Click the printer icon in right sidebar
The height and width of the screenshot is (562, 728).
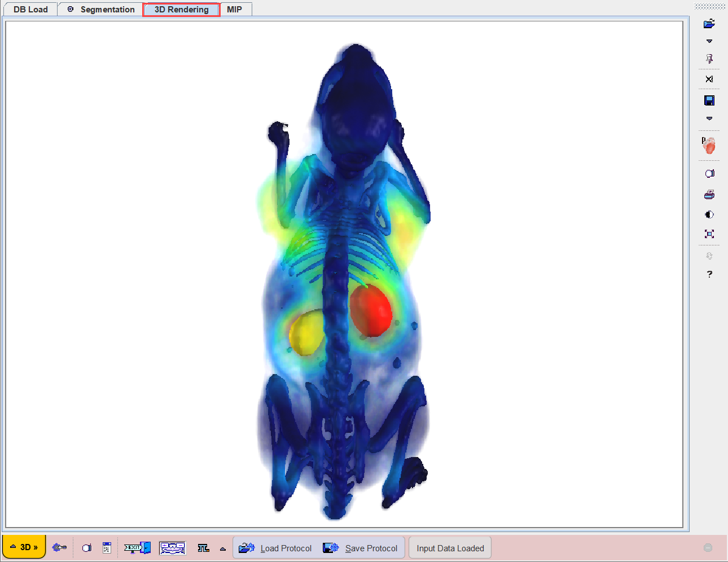709,195
